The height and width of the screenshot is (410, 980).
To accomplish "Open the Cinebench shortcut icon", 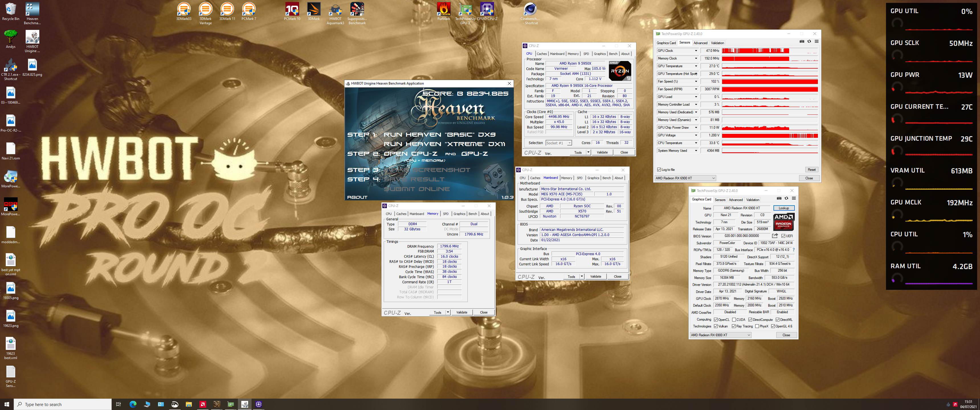I will click(x=530, y=14).
